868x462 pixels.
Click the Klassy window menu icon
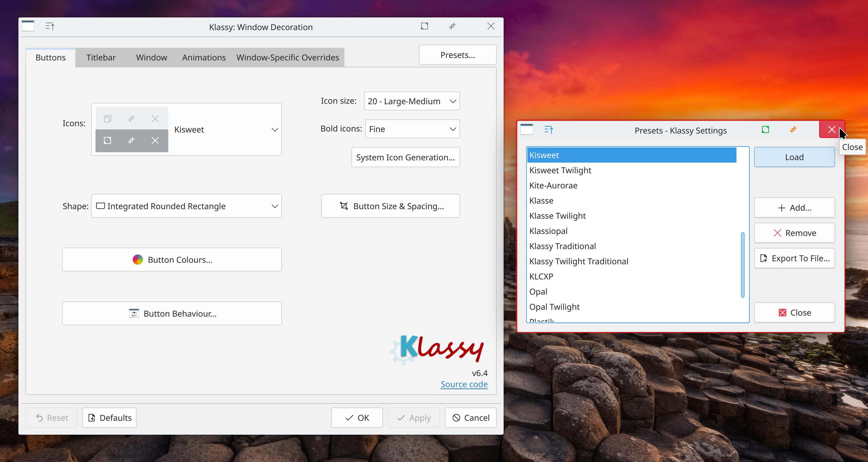[28, 26]
